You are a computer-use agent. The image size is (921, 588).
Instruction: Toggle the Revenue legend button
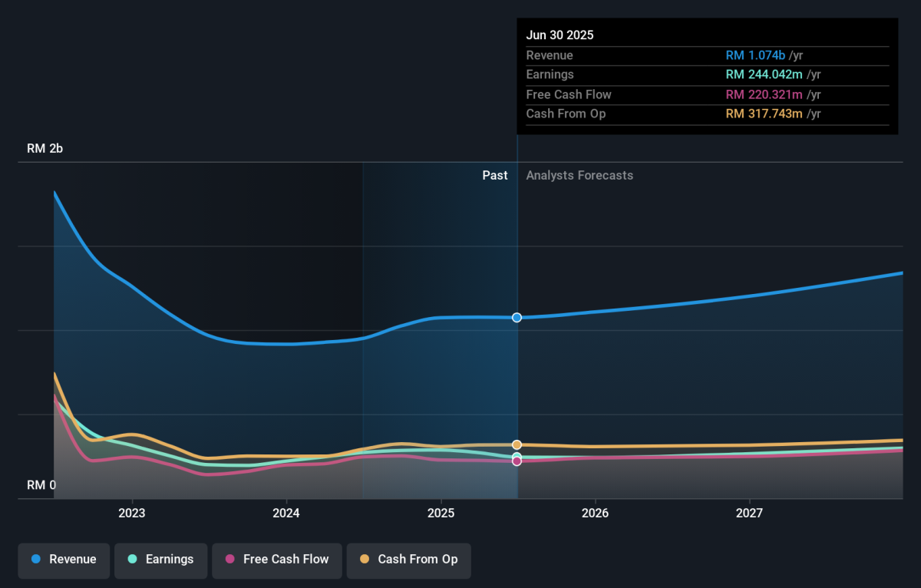tap(64, 560)
